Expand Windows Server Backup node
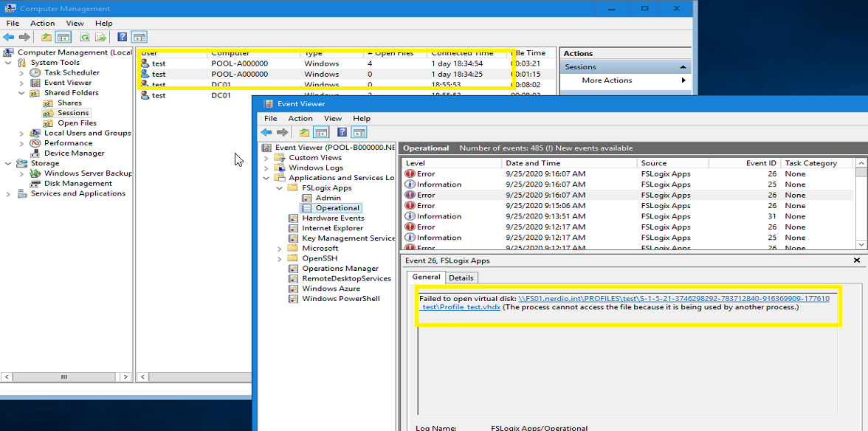This screenshot has width=868, height=431. 21,173
